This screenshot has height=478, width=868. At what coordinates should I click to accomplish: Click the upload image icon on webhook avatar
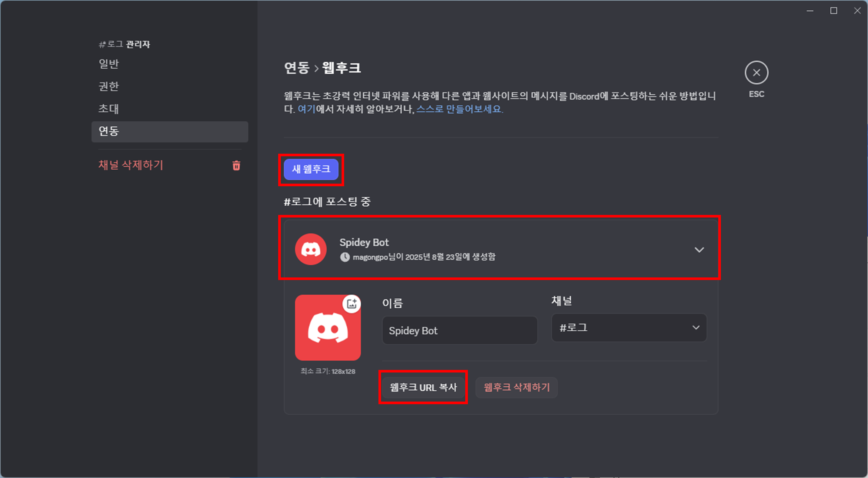[352, 303]
